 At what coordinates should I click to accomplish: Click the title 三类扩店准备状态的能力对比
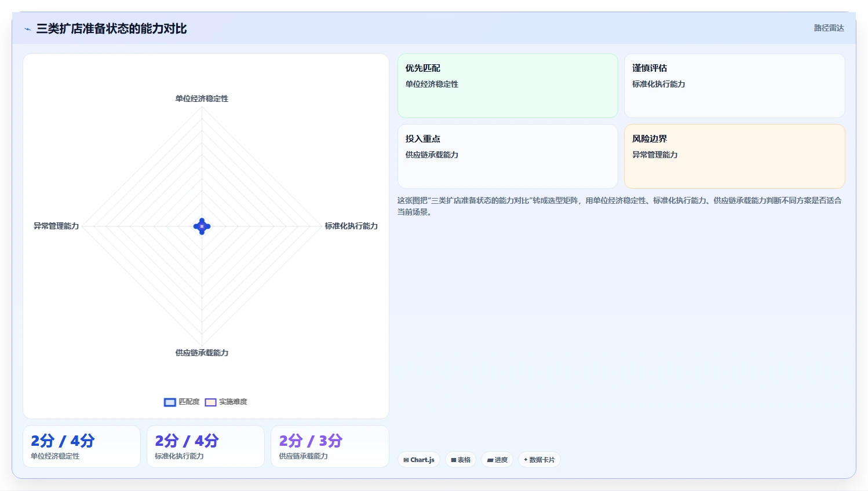click(111, 29)
